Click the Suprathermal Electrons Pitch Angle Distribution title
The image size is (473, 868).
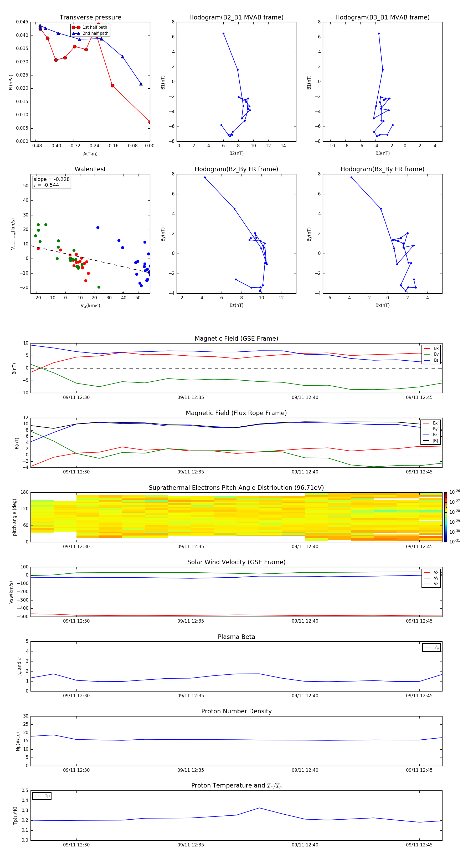(x=236, y=488)
